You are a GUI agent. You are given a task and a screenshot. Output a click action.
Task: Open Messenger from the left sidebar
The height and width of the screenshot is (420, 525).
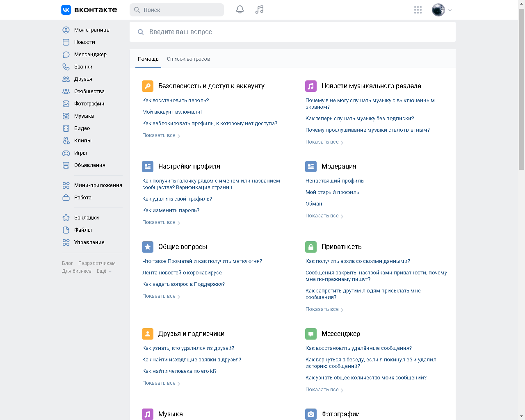(90, 55)
